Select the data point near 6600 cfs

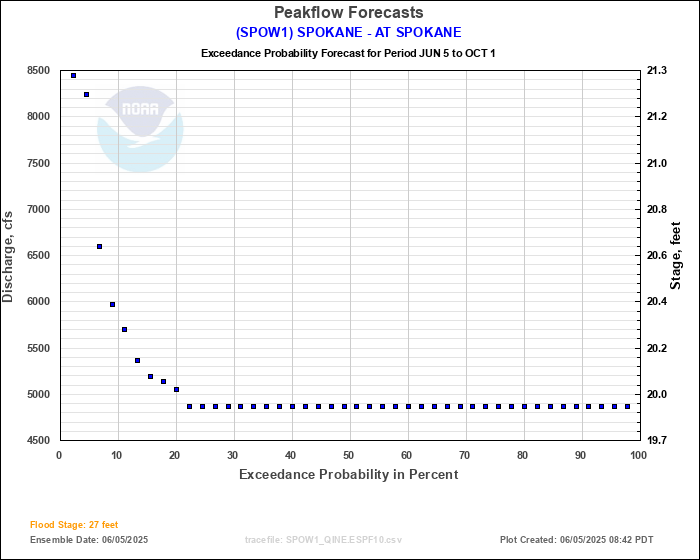100,247
